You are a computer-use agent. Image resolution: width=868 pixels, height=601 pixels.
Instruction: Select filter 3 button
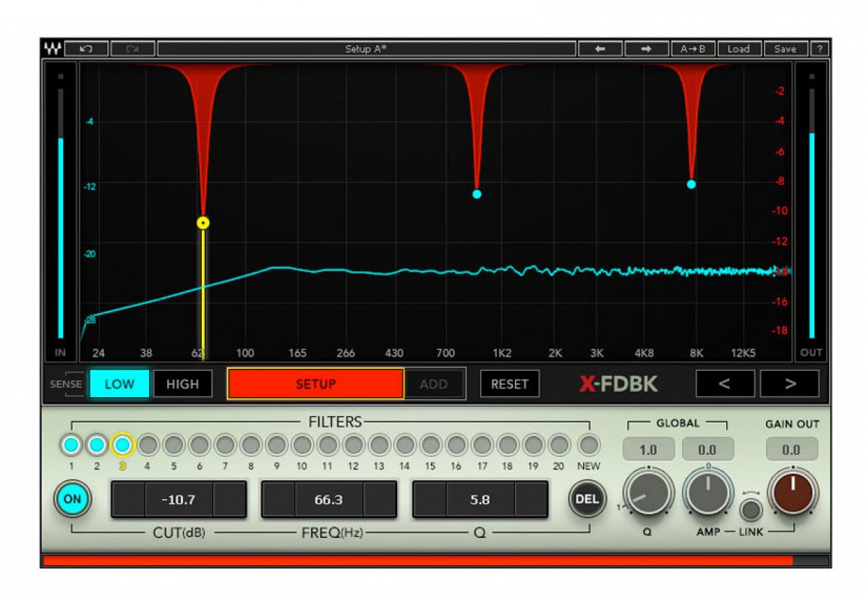(122, 445)
